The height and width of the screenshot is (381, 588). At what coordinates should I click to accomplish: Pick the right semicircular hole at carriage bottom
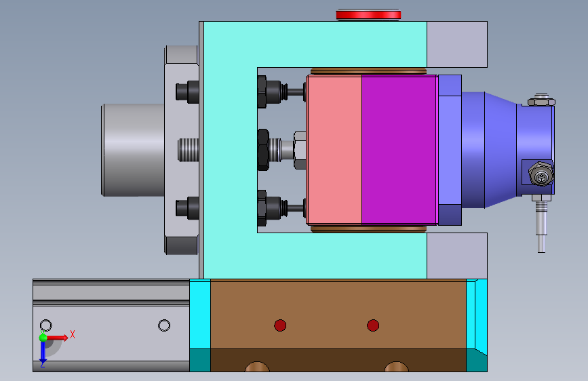(396, 367)
